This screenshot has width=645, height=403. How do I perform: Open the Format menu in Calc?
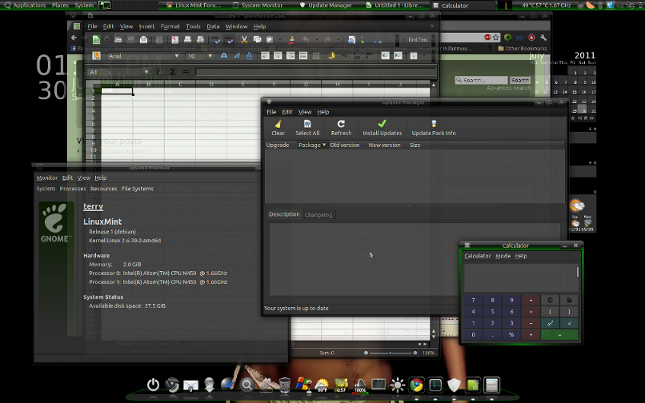click(x=170, y=26)
